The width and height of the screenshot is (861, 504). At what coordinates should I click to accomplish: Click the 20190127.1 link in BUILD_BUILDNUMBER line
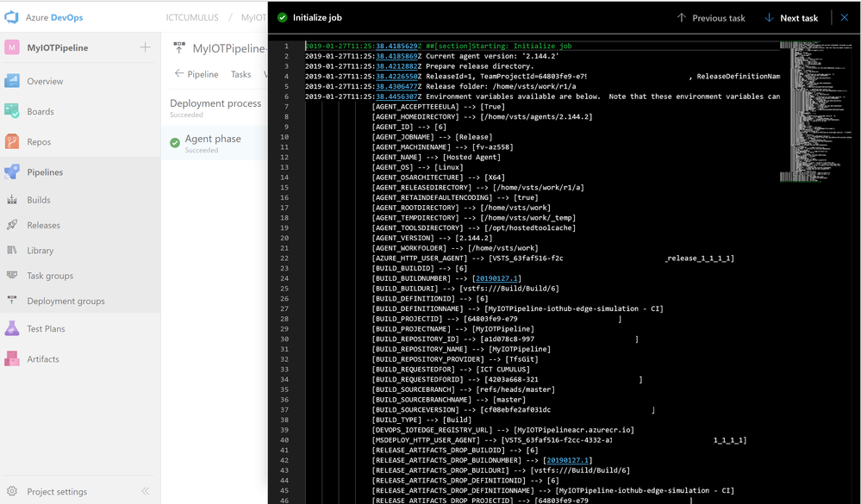(497, 278)
